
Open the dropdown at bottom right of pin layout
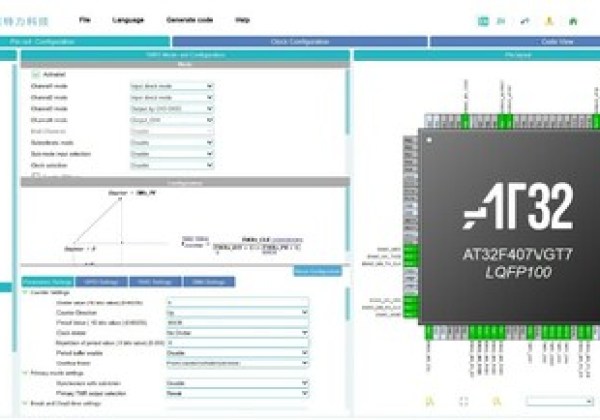560,401
